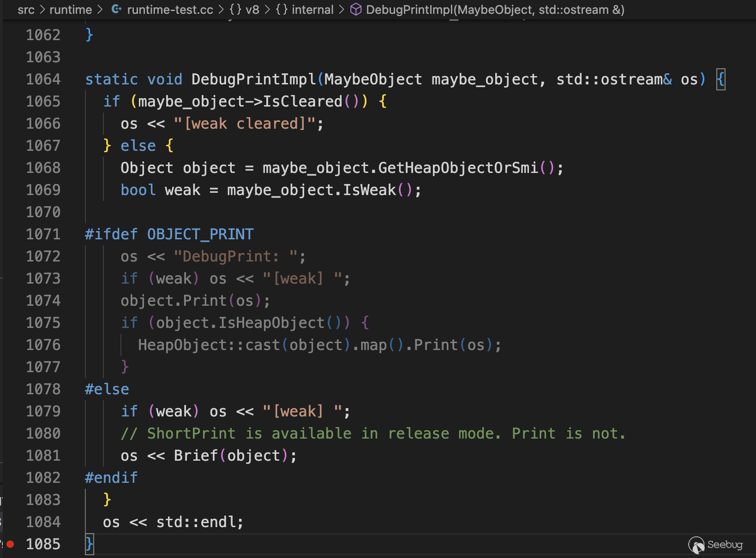Click the Seebug logo icon
756x558 pixels.
point(696,545)
